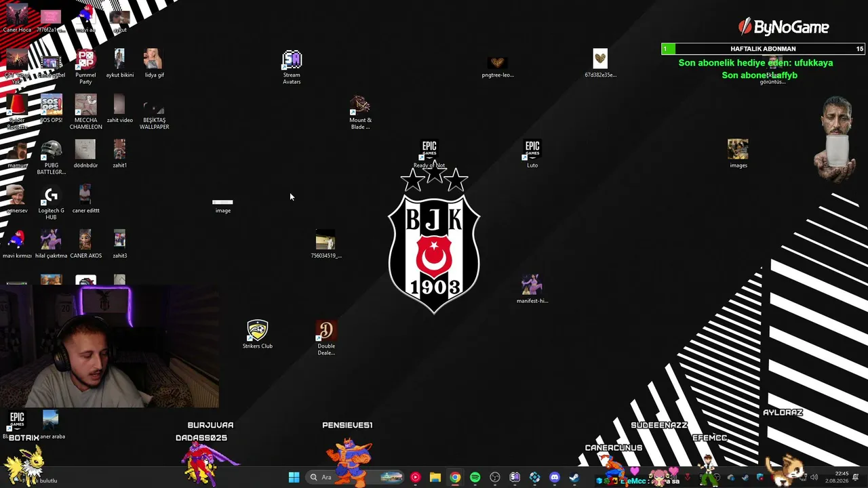Image resolution: width=868 pixels, height=488 pixels.
Task: Select the mavi kırmızı desktop file
Action: pos(17,245)
